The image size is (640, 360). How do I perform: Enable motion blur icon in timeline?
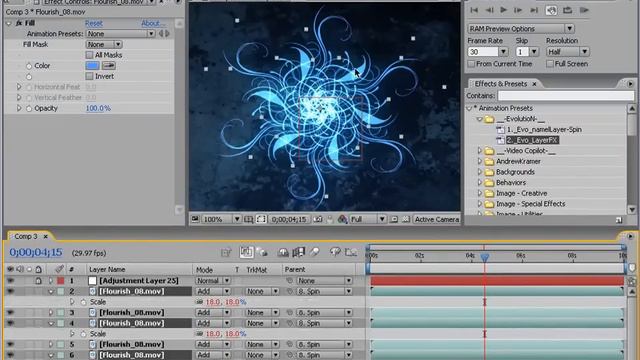314,253
